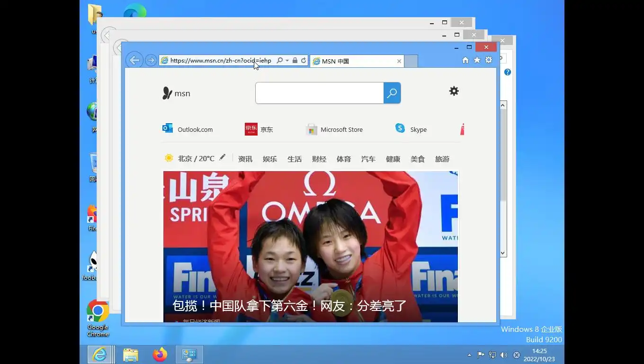Viewport: 644px width, 364px height.
Task: Open the 汽车 category
Action: 368,159
